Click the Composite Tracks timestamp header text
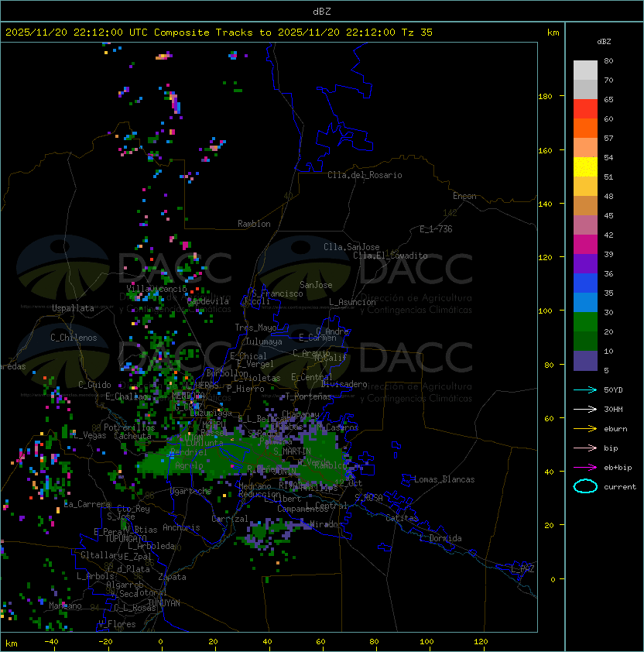The height and width of the screenshot is (652, 644). point(219,33)
